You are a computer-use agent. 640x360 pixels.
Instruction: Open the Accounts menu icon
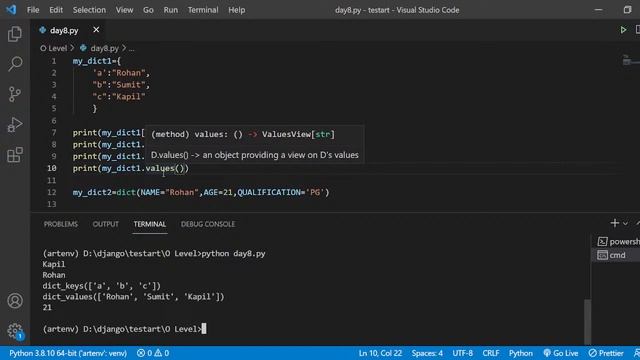[15, 301]
